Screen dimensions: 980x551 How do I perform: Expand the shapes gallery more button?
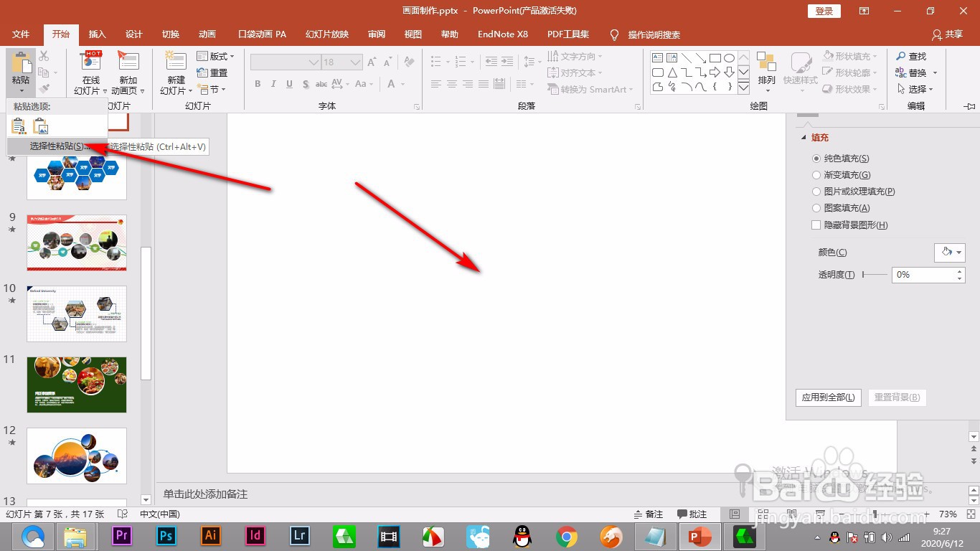click(x=743, y=88)
